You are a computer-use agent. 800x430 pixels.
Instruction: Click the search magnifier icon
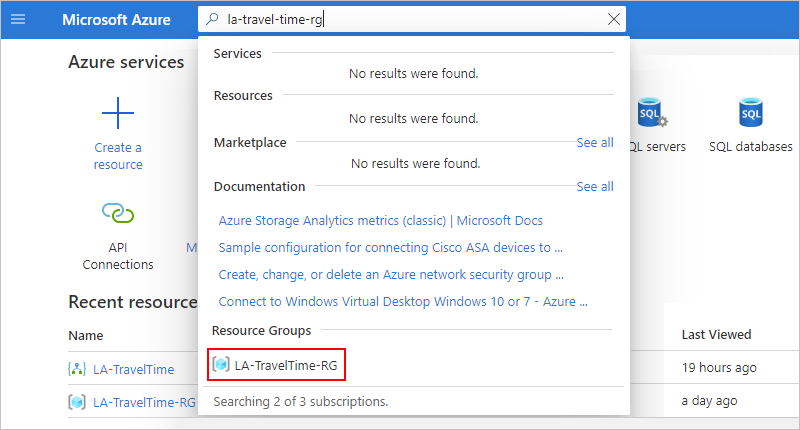pos(212,19)
